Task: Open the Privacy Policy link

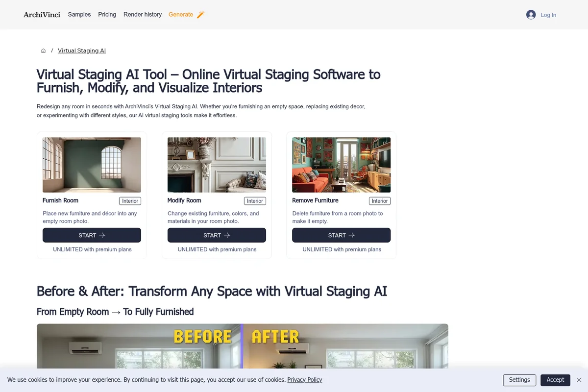Action: tap(304, 380)
